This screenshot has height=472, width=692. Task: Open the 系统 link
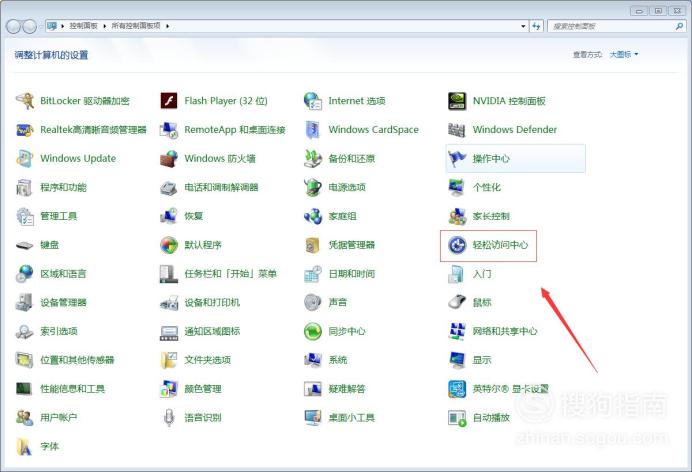(x=338, y=360)
